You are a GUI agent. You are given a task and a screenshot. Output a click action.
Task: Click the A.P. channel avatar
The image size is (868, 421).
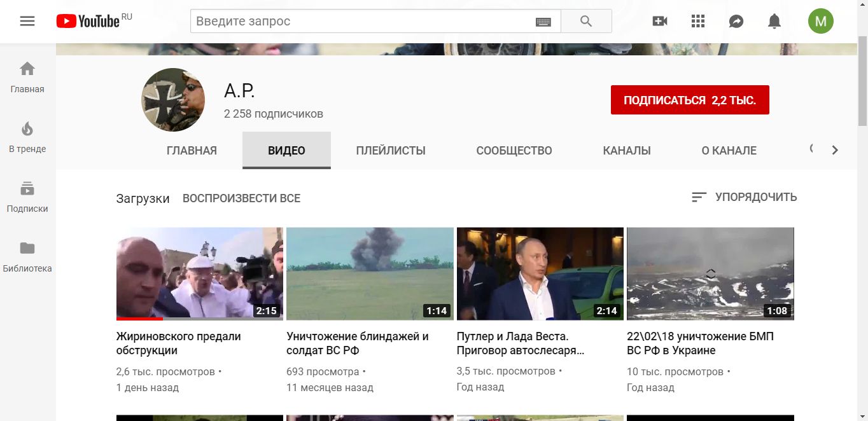[173, 100]
